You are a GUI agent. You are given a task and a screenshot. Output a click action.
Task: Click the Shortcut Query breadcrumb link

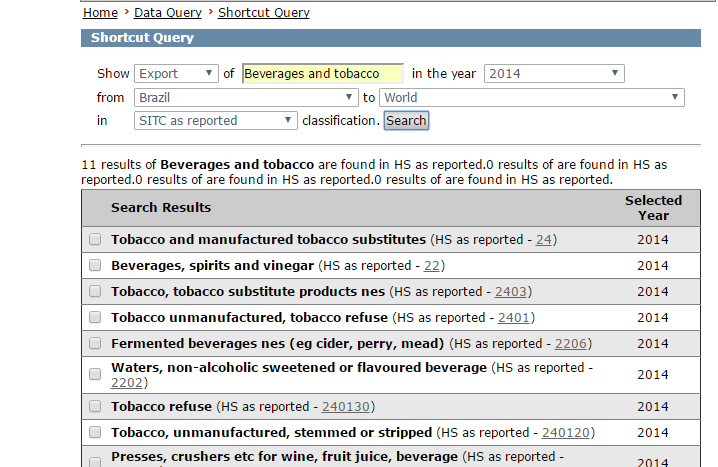click(x=264, y=13)
